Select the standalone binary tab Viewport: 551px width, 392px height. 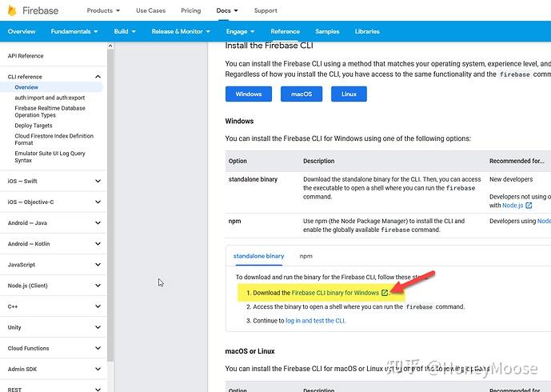[x=258, y=256]
